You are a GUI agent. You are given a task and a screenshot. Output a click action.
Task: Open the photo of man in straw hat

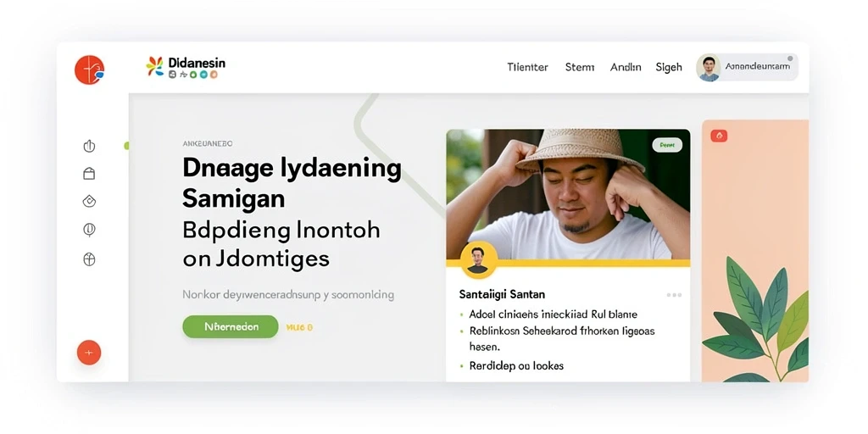568,194
